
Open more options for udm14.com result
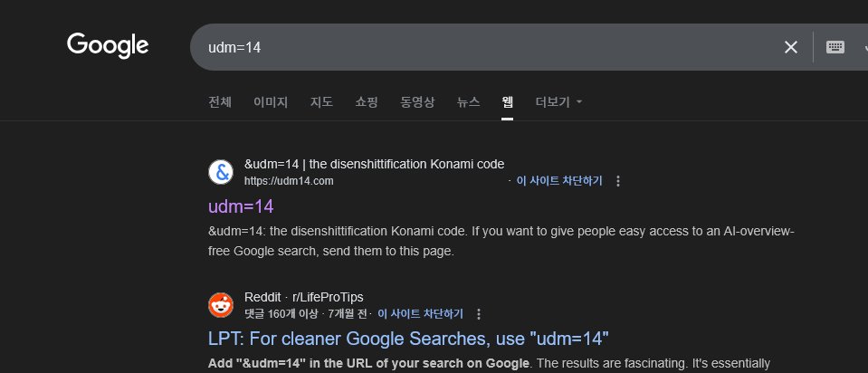[618, 181]
